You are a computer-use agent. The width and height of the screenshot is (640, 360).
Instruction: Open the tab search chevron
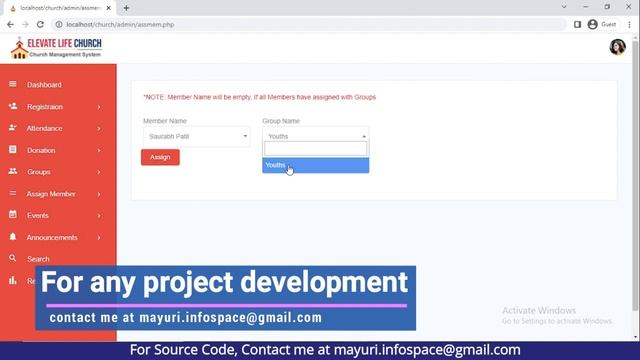[564, 7]
